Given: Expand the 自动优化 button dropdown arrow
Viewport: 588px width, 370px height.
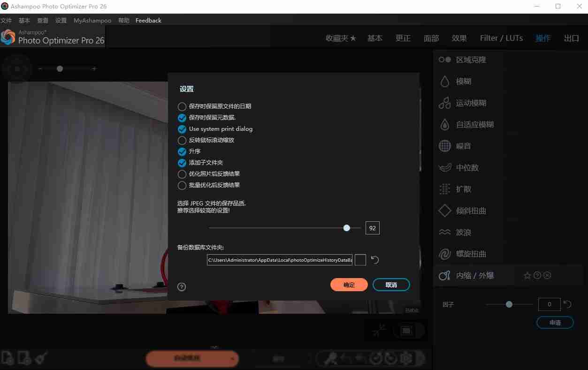Looking at the screenshot, I should pos(232,359).
